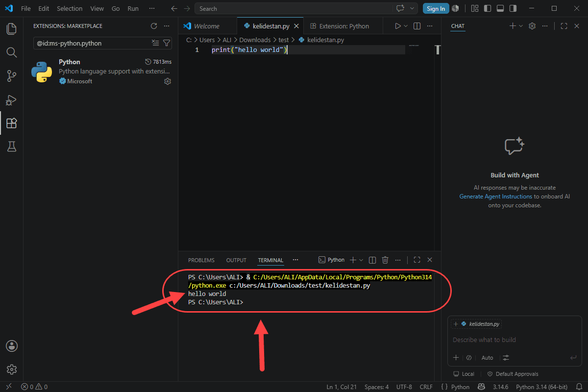Open the Default Approvals picker
588x392 pixels.
click(x=513, y=374)
